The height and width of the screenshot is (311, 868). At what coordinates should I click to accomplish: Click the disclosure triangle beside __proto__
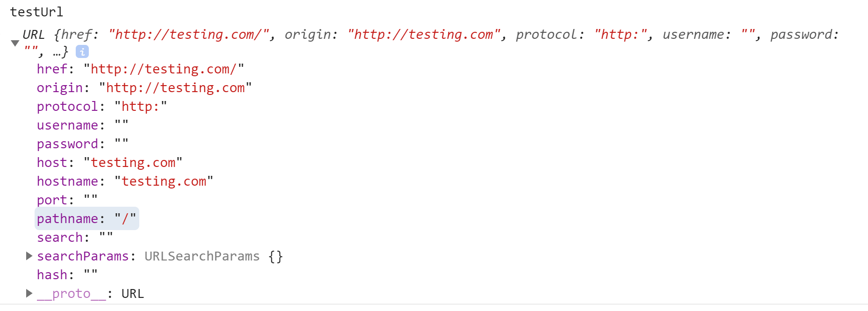(x=29, y=293)
